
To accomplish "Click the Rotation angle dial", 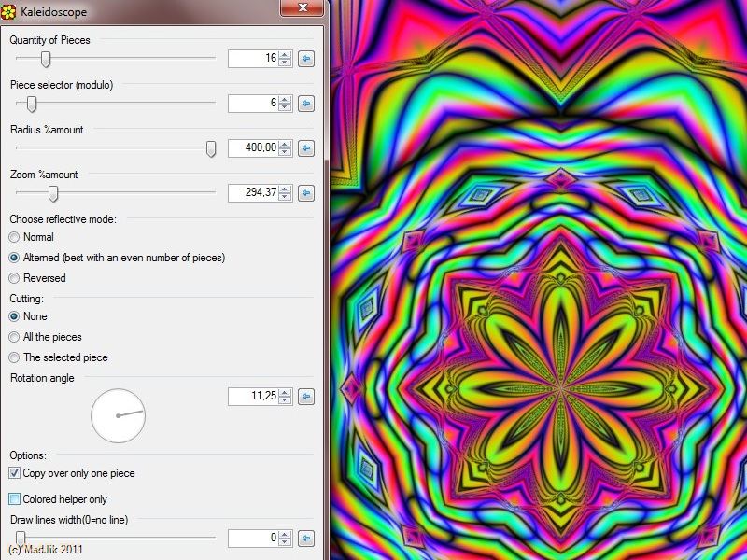I will click(x=119, y=415).
